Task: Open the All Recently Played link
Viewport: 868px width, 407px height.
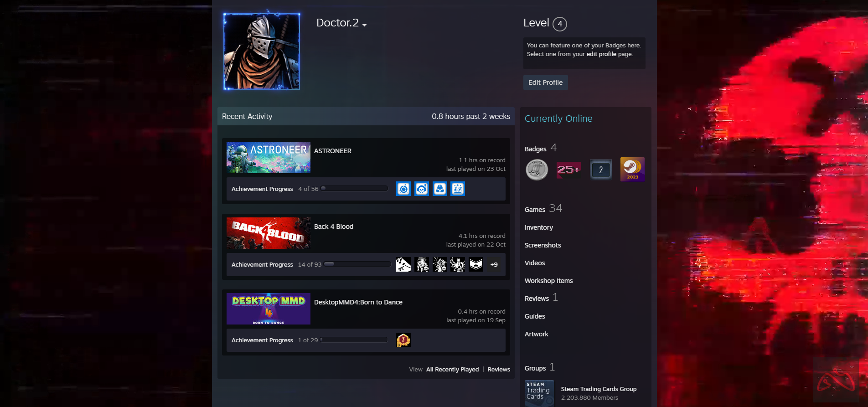Action: 452,369
